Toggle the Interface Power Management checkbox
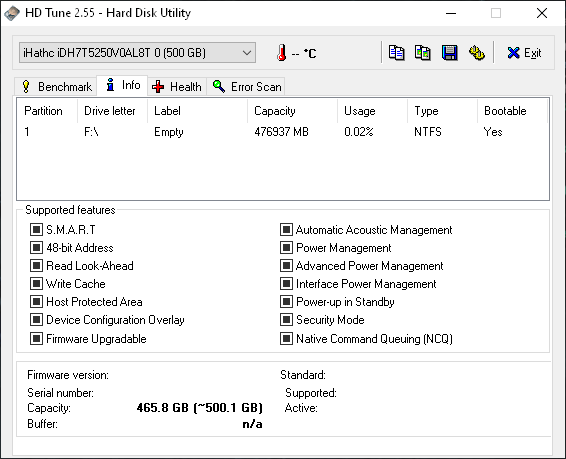The height and width of the screenshot is (459, 566). (x=286, y=284)
